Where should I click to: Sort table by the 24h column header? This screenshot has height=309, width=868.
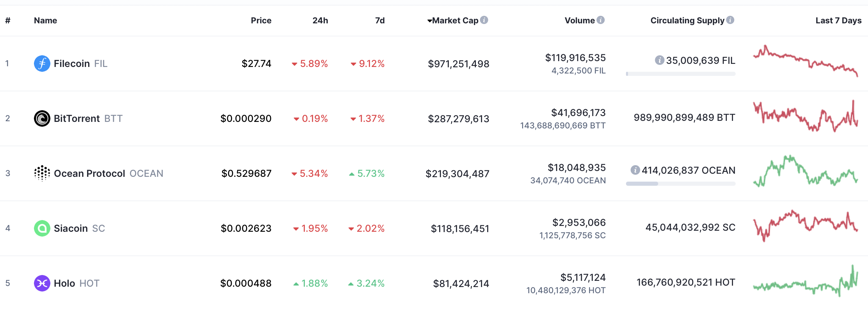pos(320,21)
